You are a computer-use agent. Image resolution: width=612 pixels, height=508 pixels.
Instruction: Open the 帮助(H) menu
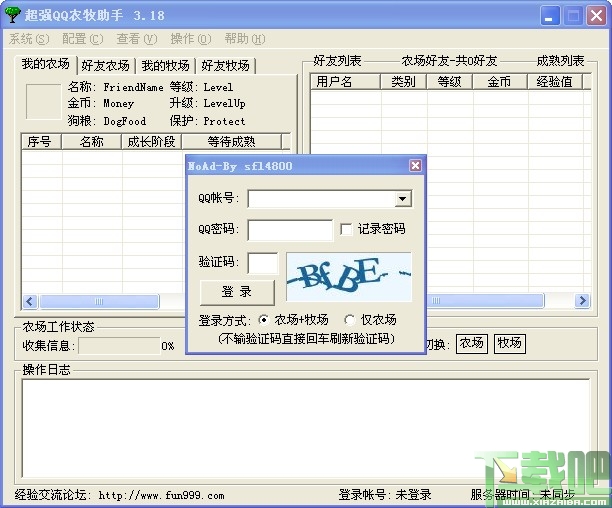tap(245, 39)
